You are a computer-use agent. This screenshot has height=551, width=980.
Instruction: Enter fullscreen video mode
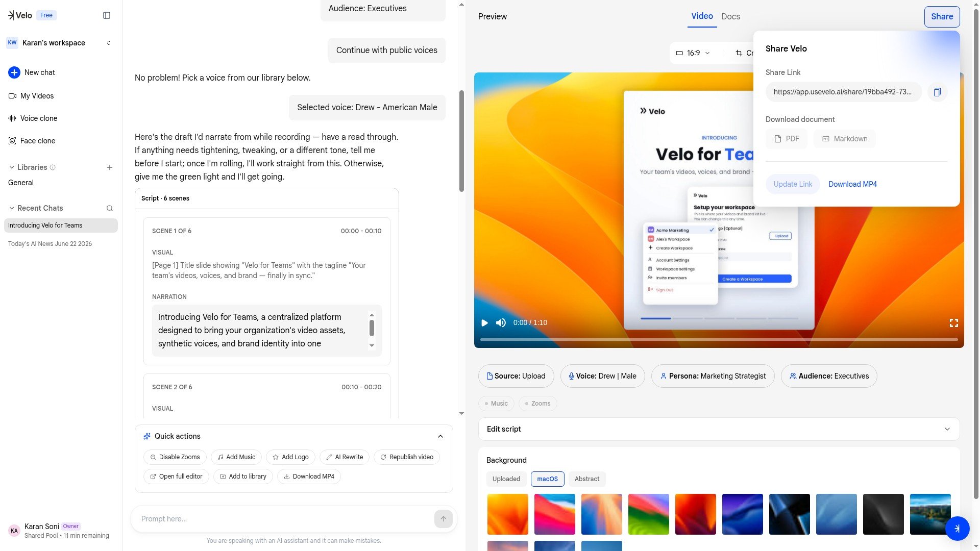tap(953, 323)
